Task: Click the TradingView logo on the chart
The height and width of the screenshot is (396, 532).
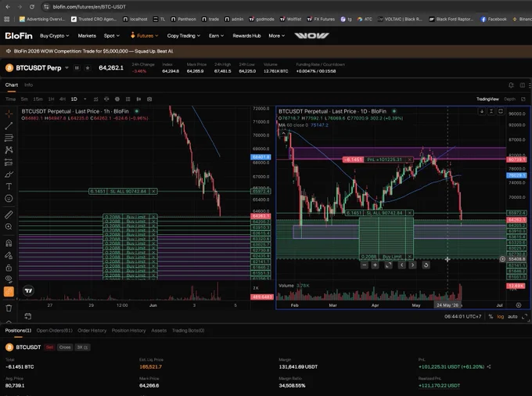Action: pyautogui.click(x=28, y=290)
